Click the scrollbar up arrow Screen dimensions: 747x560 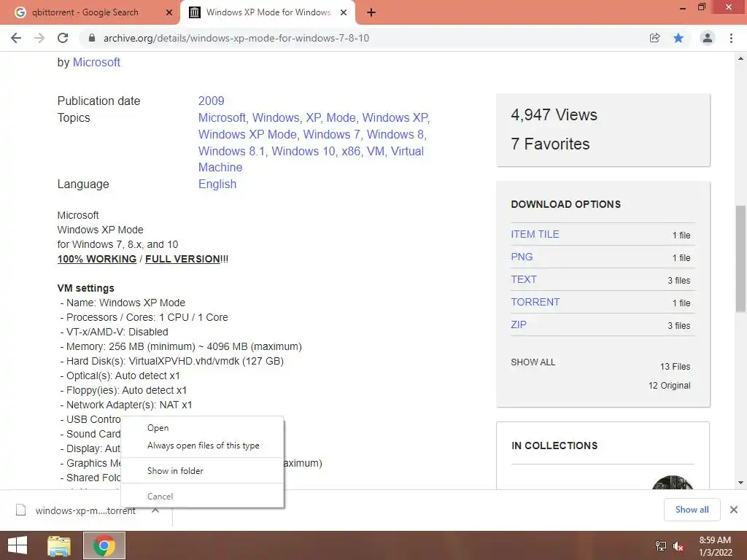pos(740,58)
